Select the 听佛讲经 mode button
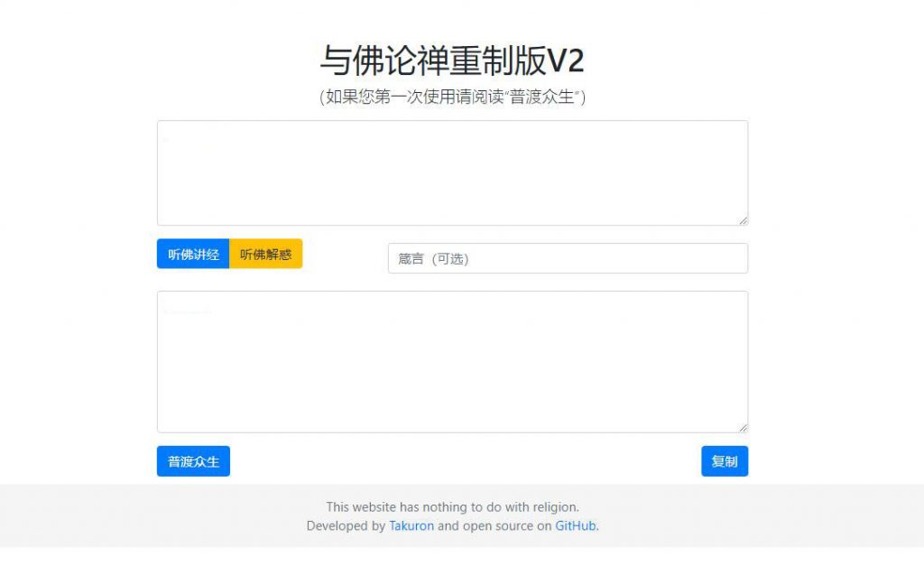The image size is (924, 566). coord(193,254)
